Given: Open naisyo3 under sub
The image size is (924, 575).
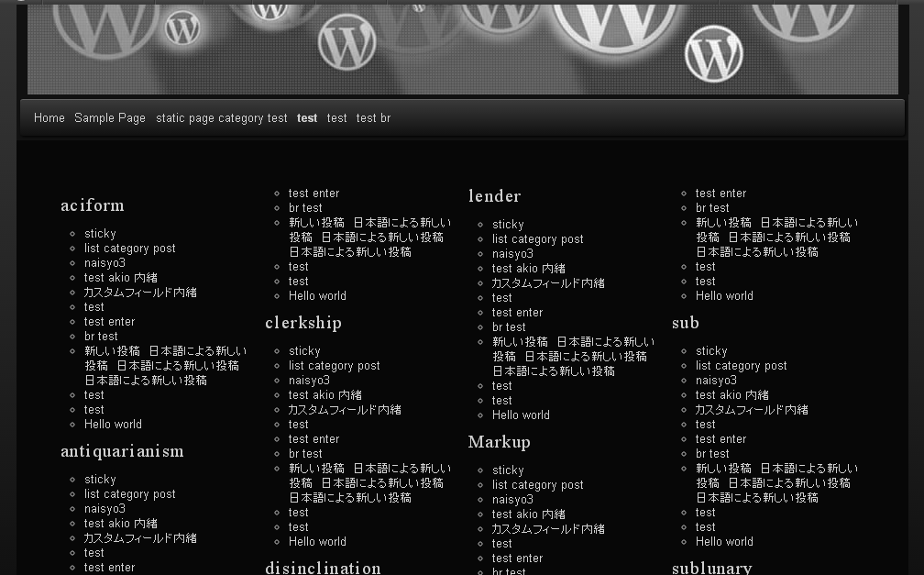Looking at the screenshot, I should pos(716,381).
